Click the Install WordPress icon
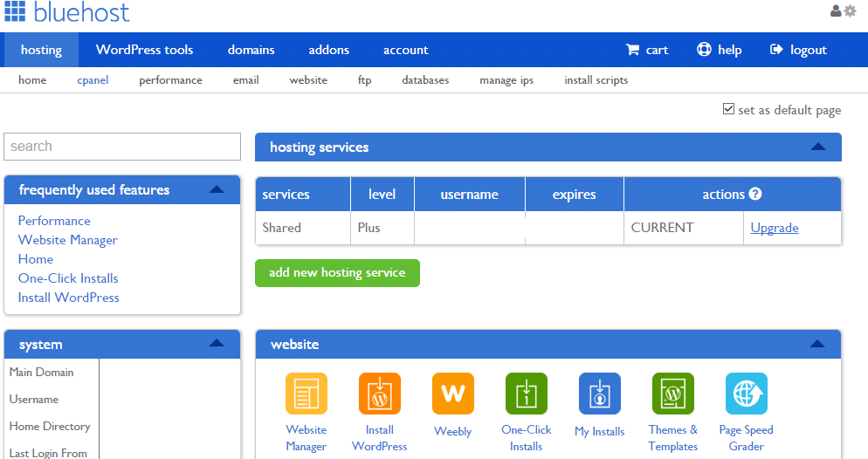 click(x=380, y=394)
